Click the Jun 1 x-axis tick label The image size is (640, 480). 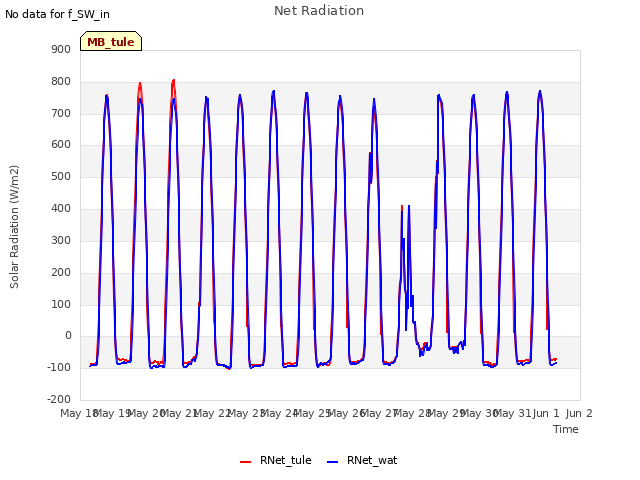546,413
